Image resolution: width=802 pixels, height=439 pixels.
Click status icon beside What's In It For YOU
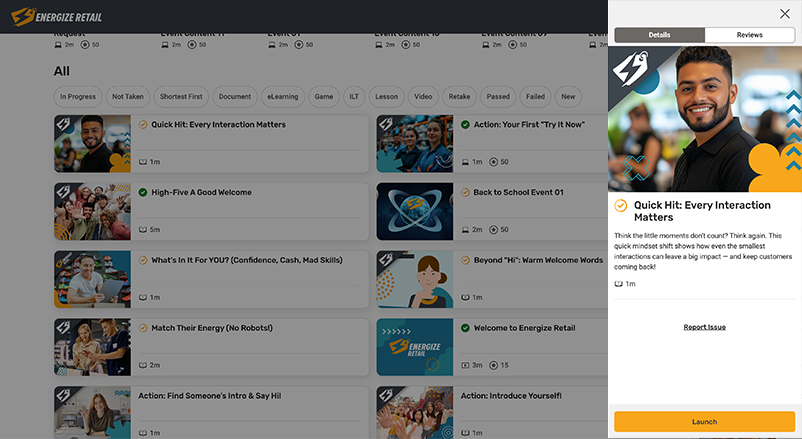[143, 260]
